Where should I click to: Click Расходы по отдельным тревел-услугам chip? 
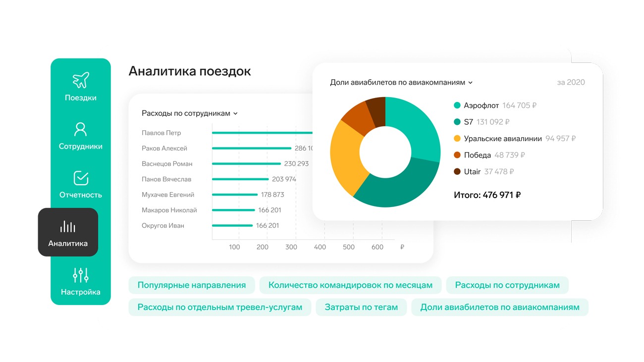coord(219,307)
